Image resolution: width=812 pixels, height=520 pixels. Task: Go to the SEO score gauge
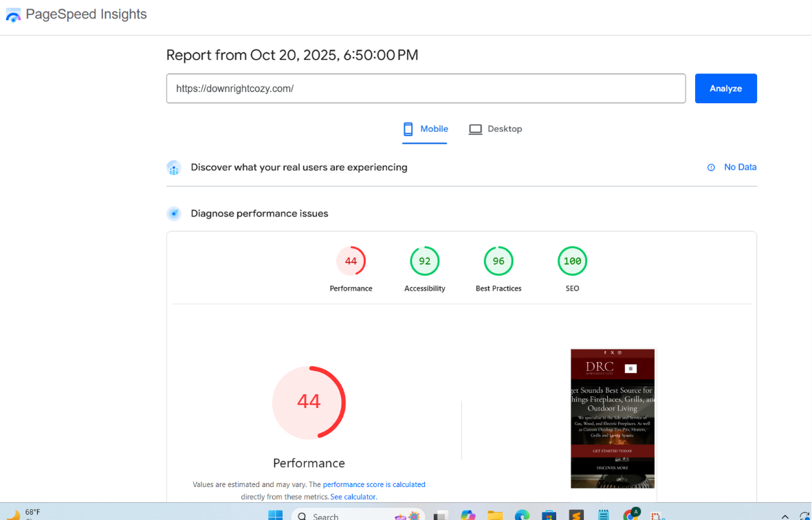click(572, 261)
